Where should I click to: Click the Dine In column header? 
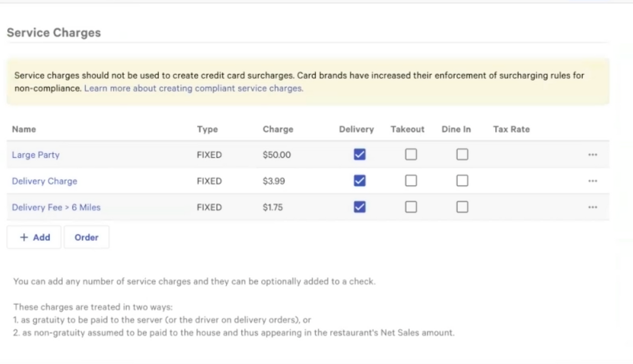pos(456,129)
